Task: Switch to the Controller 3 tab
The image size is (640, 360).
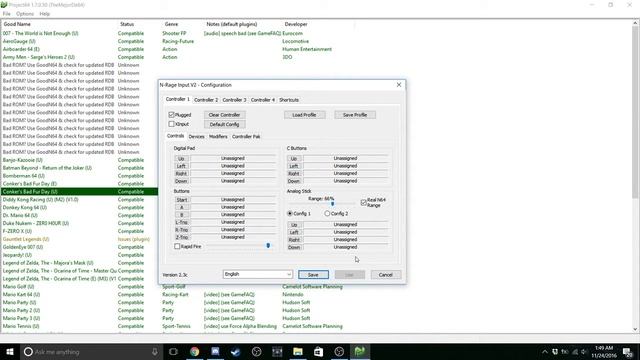Action: [x=234, y=100]
